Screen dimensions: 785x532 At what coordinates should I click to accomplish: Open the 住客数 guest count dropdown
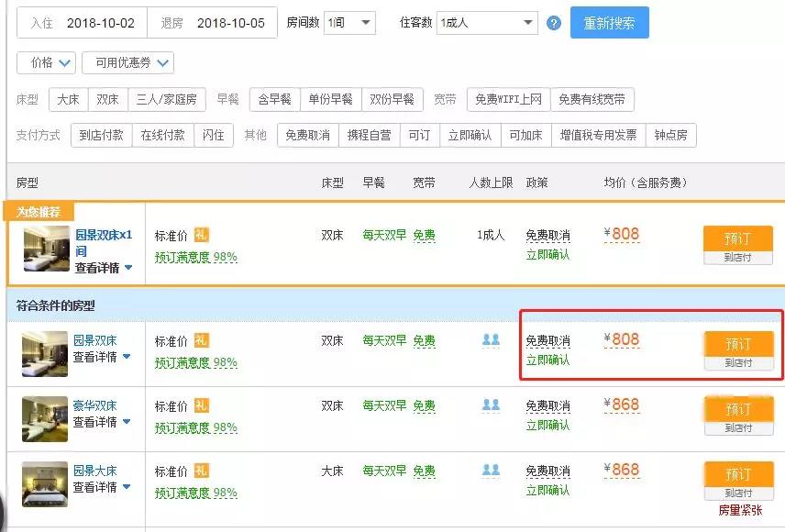click(x=487, y=23)
